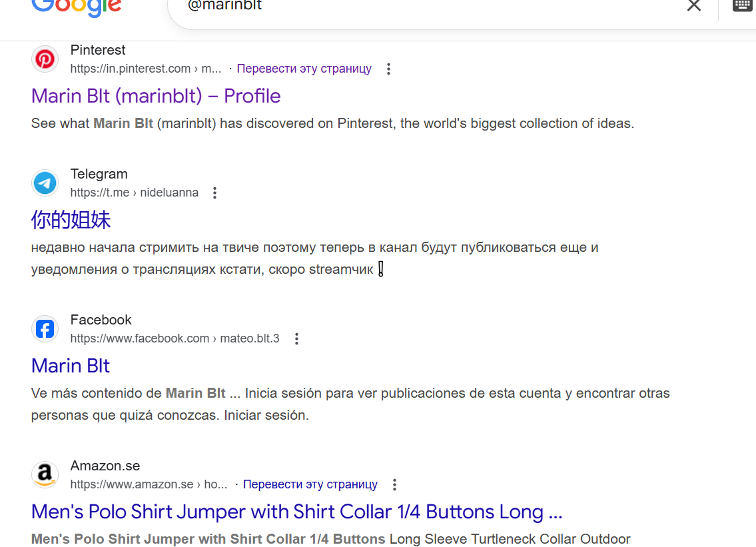Translate the Amazon.se page via Перевести эту страницу

point(310,484)
